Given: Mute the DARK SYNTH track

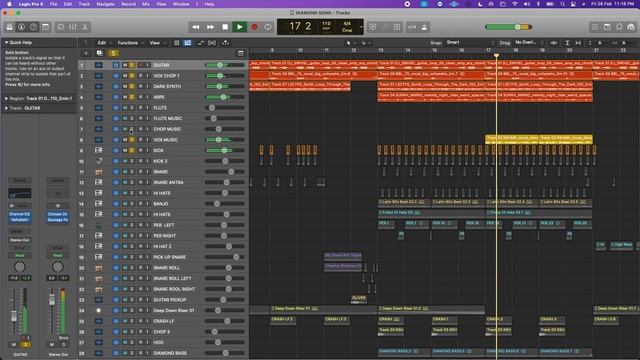Looking at the screenshot, I should (125, 86).
